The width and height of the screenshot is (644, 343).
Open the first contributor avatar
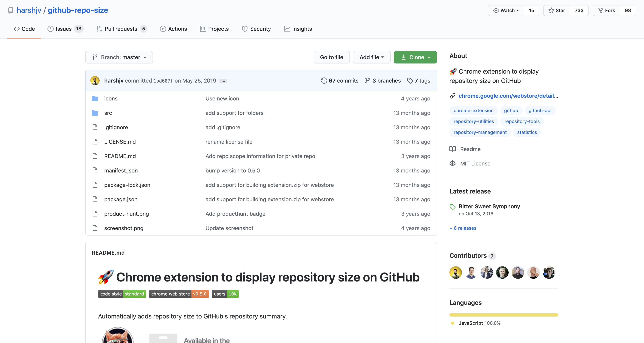coord(455,273)
